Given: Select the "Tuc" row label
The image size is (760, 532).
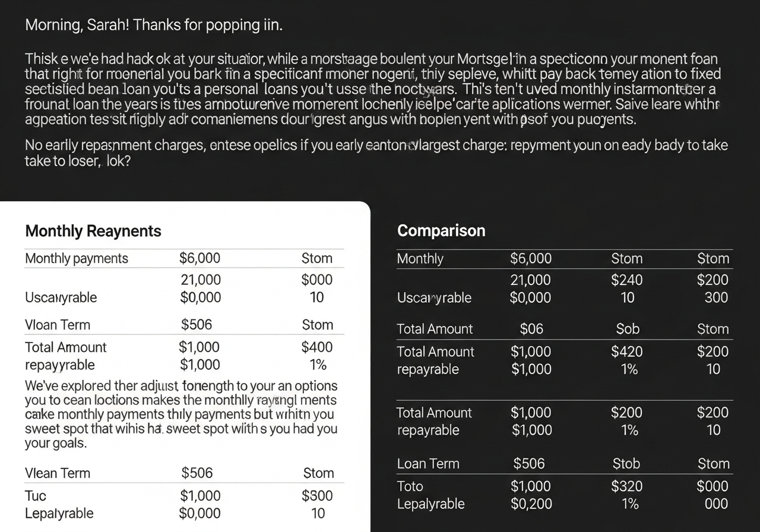Looking at the screenshot, I should coord(36,496).
